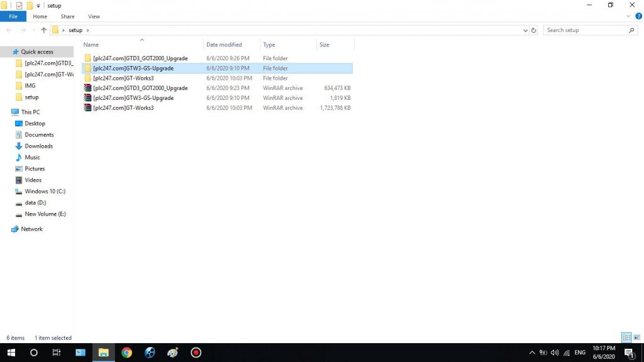Viewport: 644px width, 362px height.
Task: Open setup folder in Quick access
Action: [x=31, y=97]
